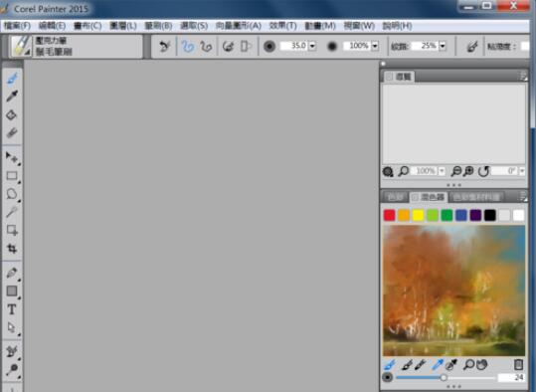Switch to the Color Set Libraries tab

tap(477, 197)
